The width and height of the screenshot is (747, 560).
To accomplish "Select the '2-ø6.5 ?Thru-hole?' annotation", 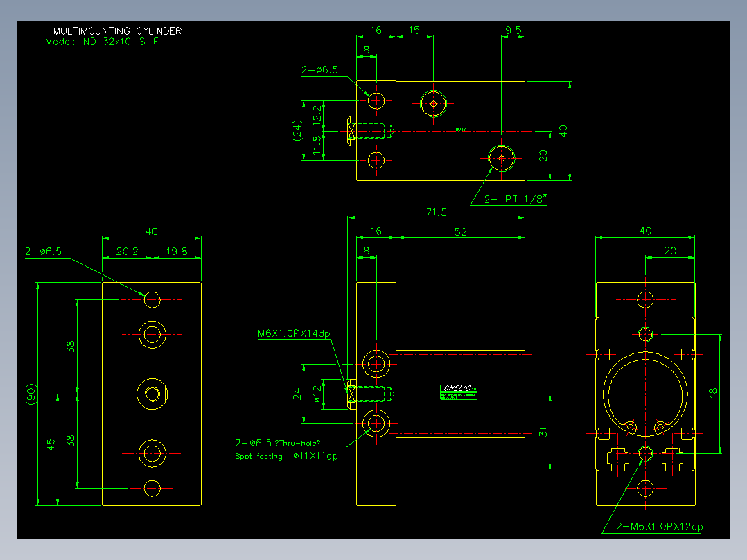I will pos(277,443).
